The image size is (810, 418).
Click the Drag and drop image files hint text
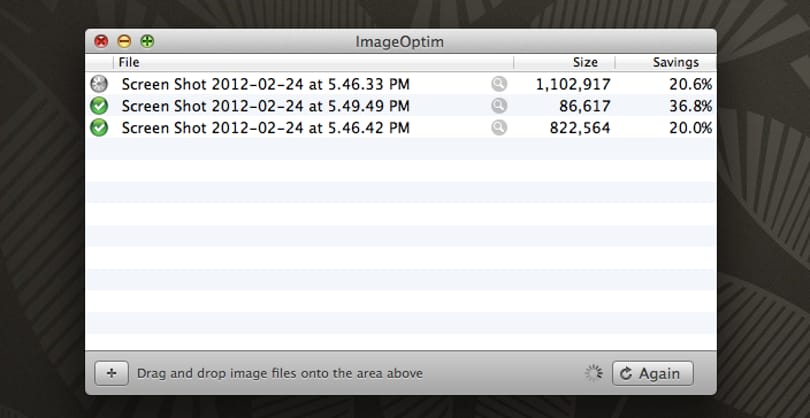click(x=279, y=373)
